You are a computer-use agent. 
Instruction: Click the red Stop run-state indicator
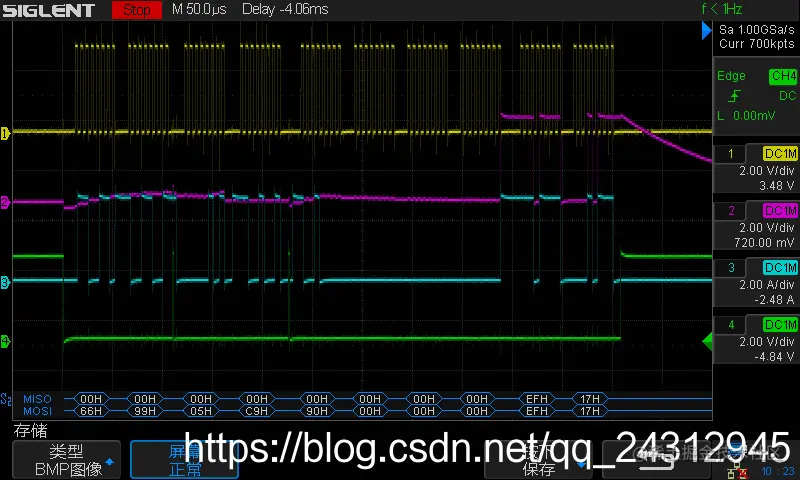coord(137,10)
